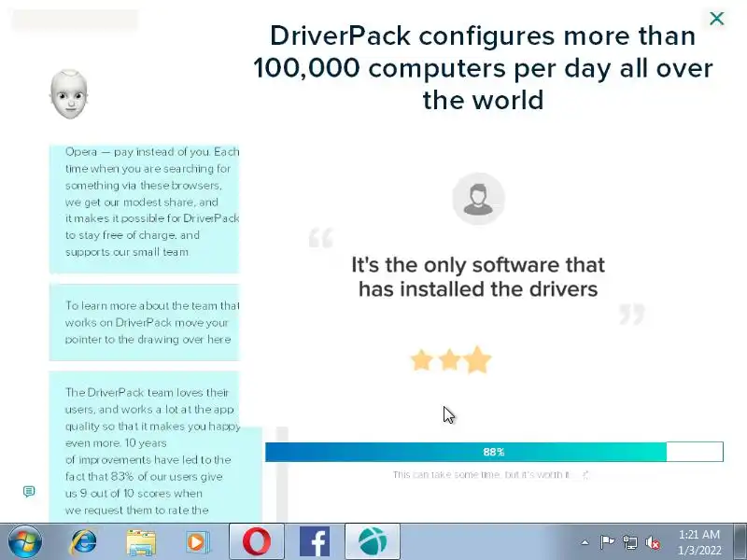The image size is (747, 560).
Task: Click the opening quotation mark graphic
Action: (321, 238)
